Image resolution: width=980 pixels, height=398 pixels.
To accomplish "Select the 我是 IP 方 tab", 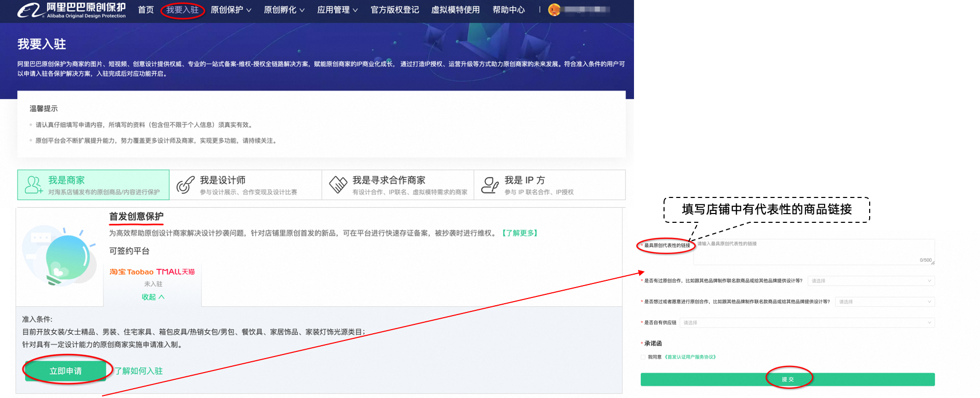I will 550,185.
